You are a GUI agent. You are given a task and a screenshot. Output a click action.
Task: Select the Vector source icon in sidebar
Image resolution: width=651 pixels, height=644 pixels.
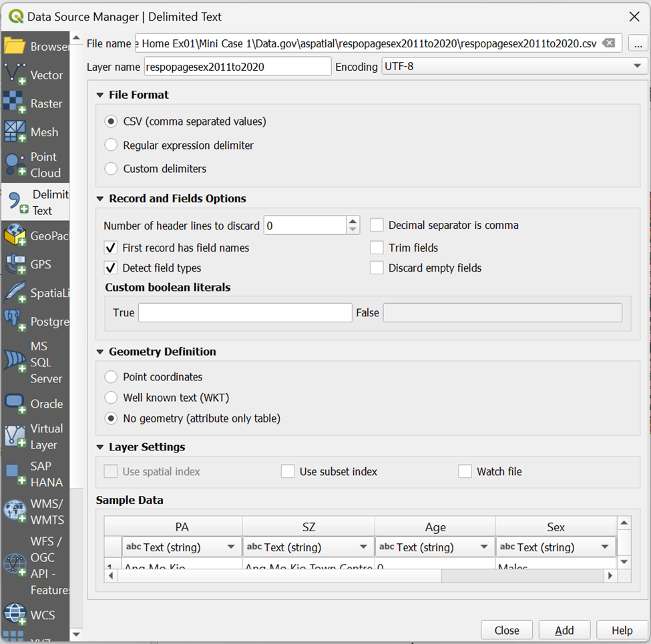[15, 75]
